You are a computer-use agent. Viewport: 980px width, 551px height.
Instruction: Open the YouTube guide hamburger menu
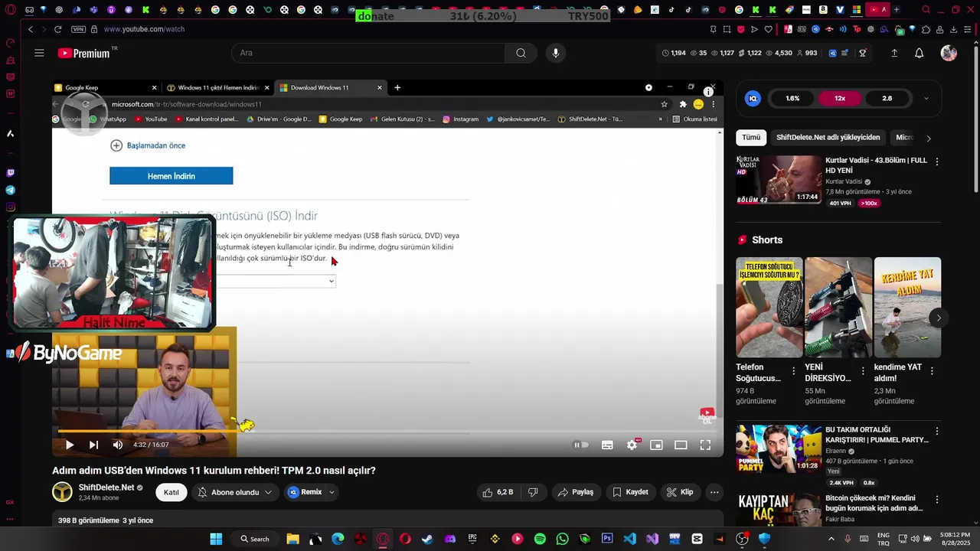tap(39, 53)
